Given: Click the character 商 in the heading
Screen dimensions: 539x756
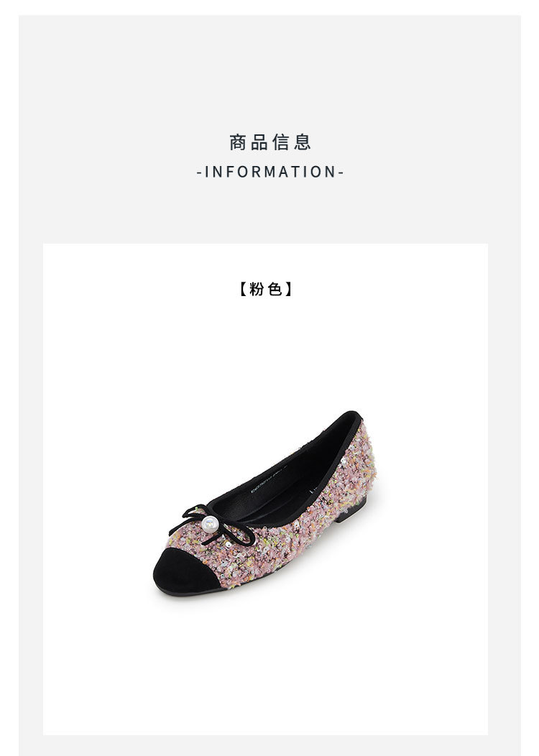Looking at the screenshot, I should click(x=238, y=142).
